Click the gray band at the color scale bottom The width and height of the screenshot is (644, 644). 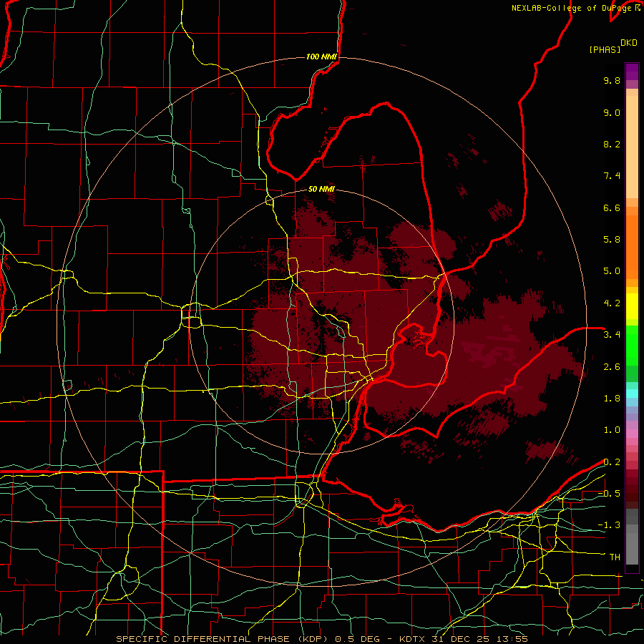[x=632, y=537]
